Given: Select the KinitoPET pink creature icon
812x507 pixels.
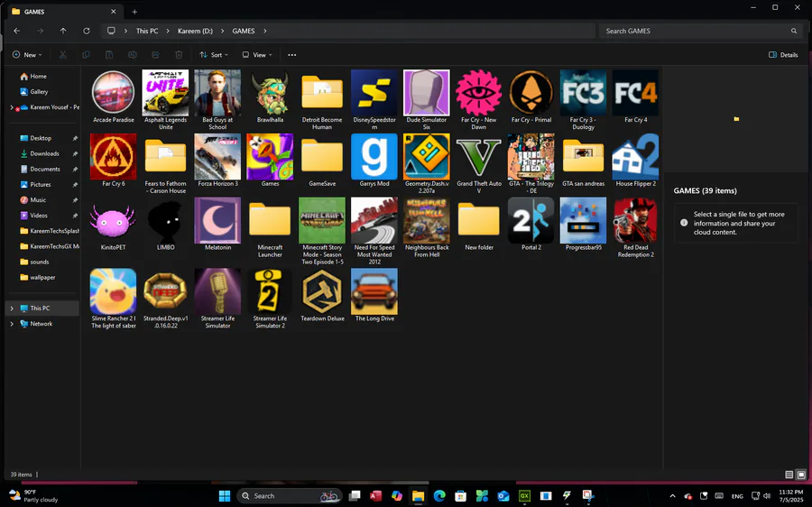Looking at the screenshot, I should (113, 221).
